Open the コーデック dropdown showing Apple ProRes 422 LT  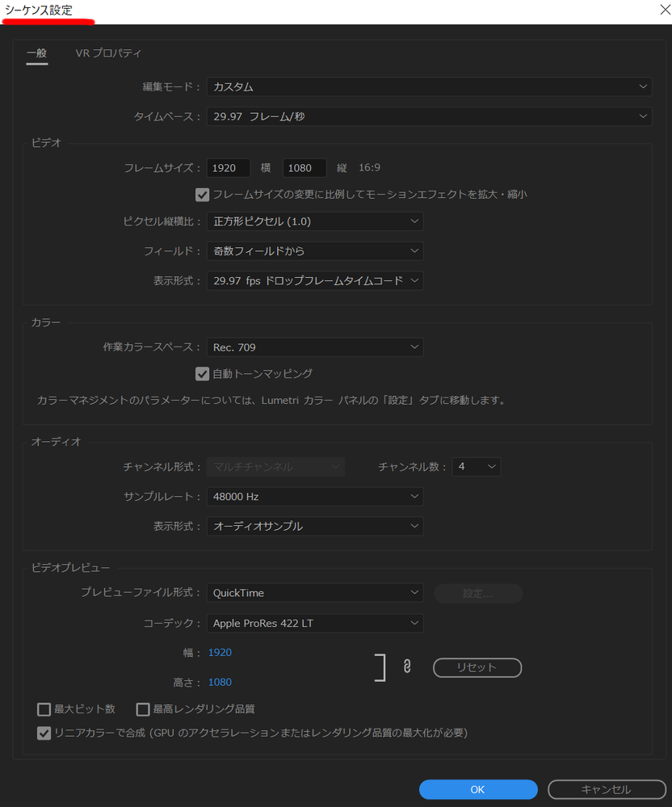coord(315,624)
